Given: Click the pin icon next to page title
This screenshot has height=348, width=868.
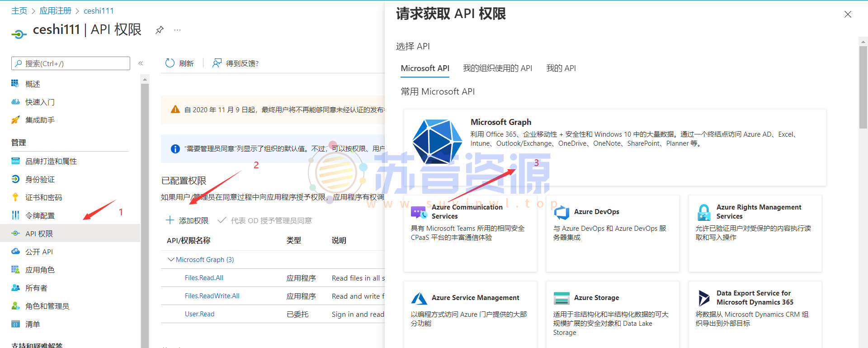Looking at the screenshot, I should 160,30.
